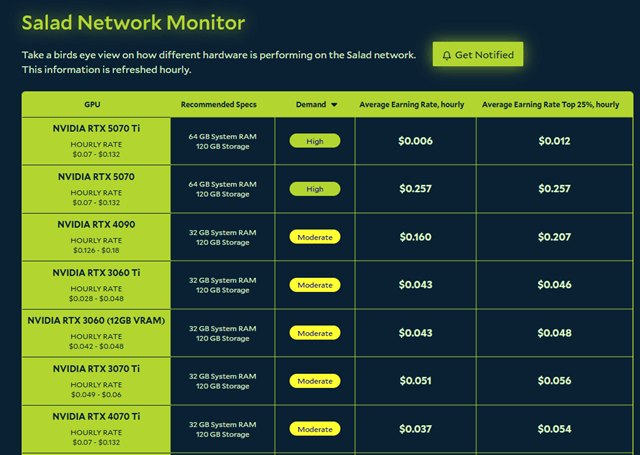
Task: Click the $0.160 average earning value
Action: (x=416, y=237)
